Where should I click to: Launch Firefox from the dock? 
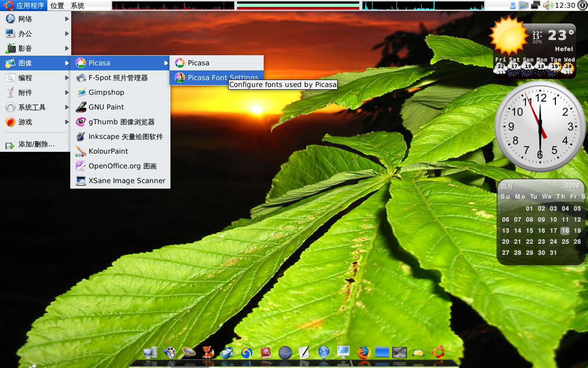[364, 353]
